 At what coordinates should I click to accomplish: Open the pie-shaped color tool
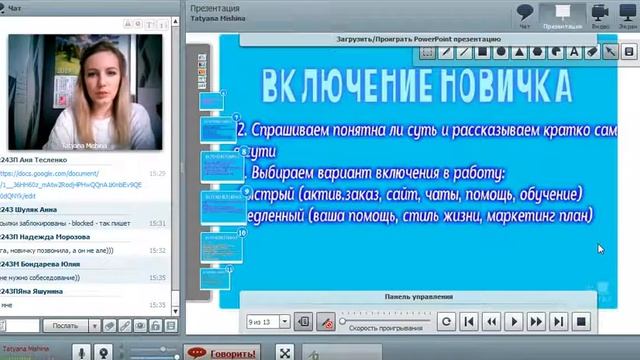click(556, 52)
